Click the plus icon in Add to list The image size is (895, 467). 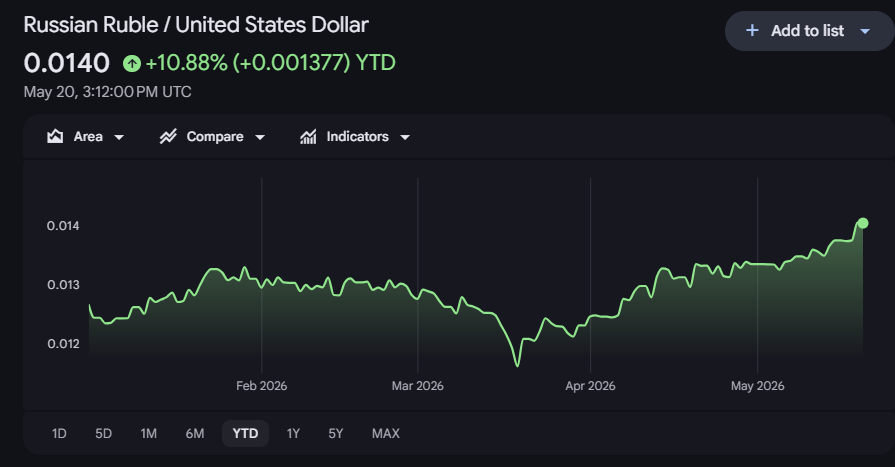[x=752, y=30]
